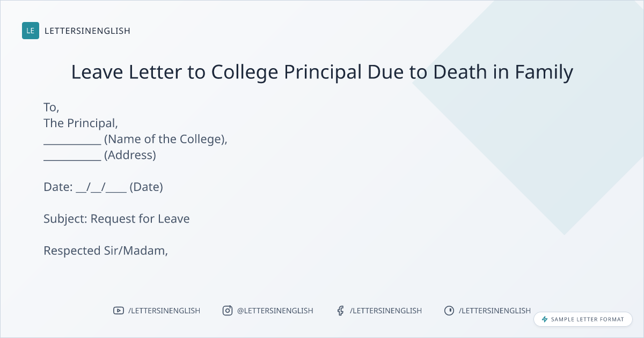The height and width of the screenshot is (338, 644).
Task: Click the Respected Sir/Madam salutation
Action: pyautogui.click(x=106, y=251)
